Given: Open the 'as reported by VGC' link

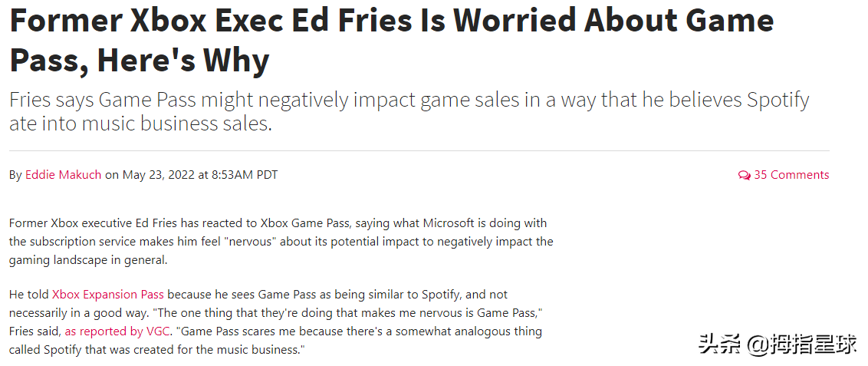Looking at the screenshot, I should point(117,332).
